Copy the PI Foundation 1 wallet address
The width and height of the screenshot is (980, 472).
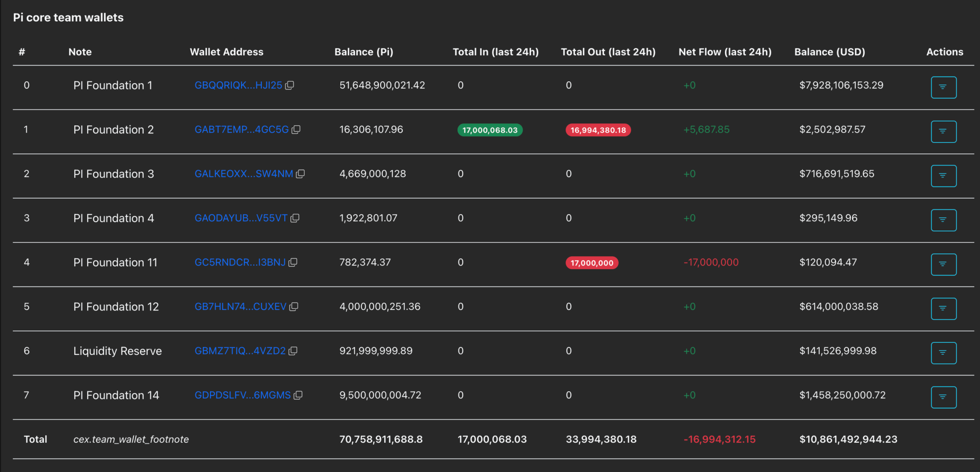[x=290, y=85]
